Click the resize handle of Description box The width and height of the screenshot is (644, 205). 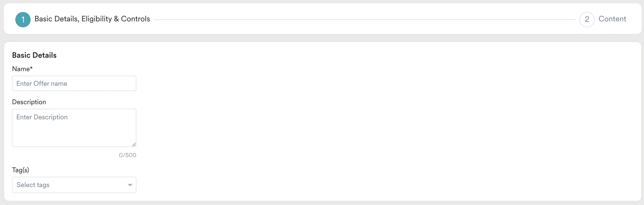tap(134, 144)
